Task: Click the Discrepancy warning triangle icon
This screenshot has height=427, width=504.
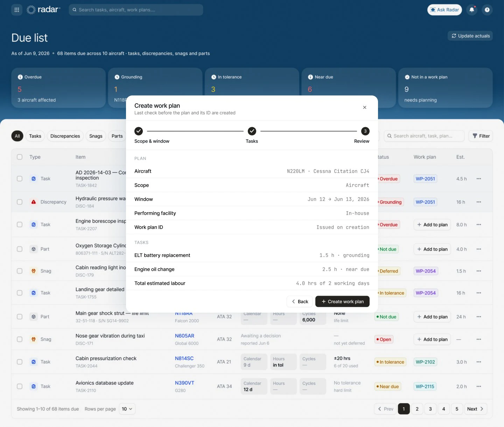Action: pos(34,202)
